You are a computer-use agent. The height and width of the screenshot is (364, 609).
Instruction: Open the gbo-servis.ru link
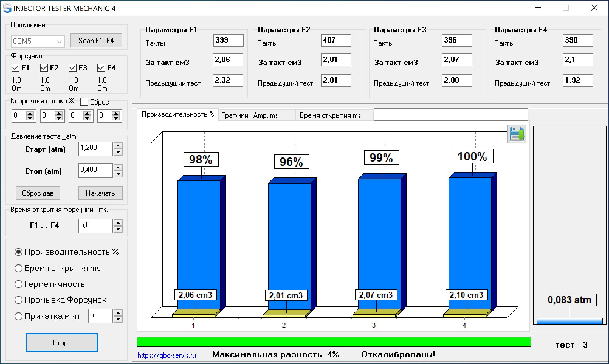point(167,355)
